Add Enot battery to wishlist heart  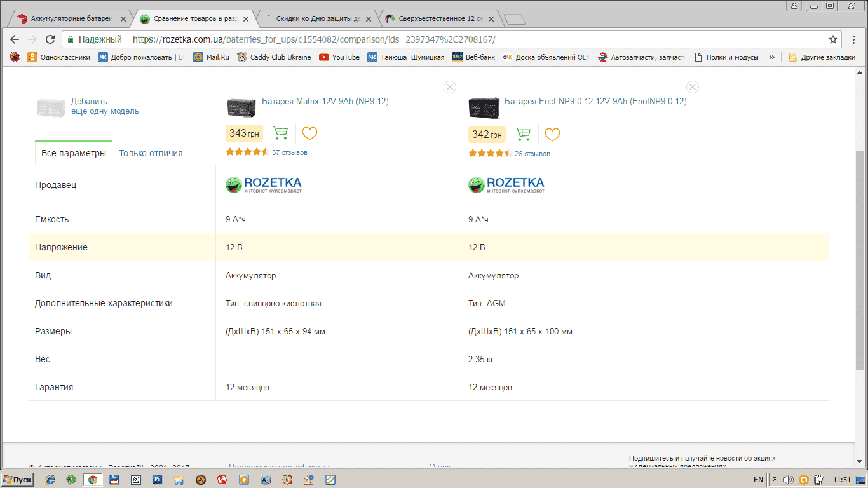click(552, 134)
